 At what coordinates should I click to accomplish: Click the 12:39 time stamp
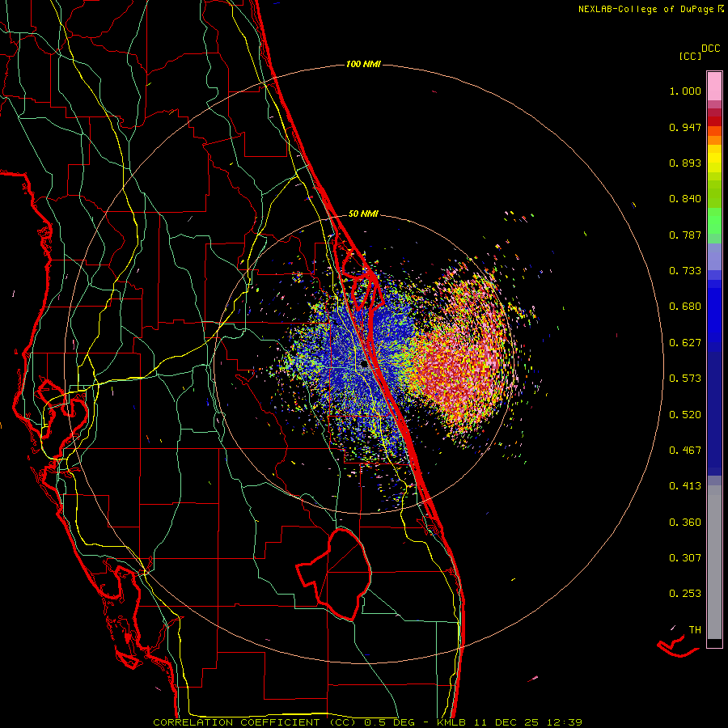(x=565, y=722)
